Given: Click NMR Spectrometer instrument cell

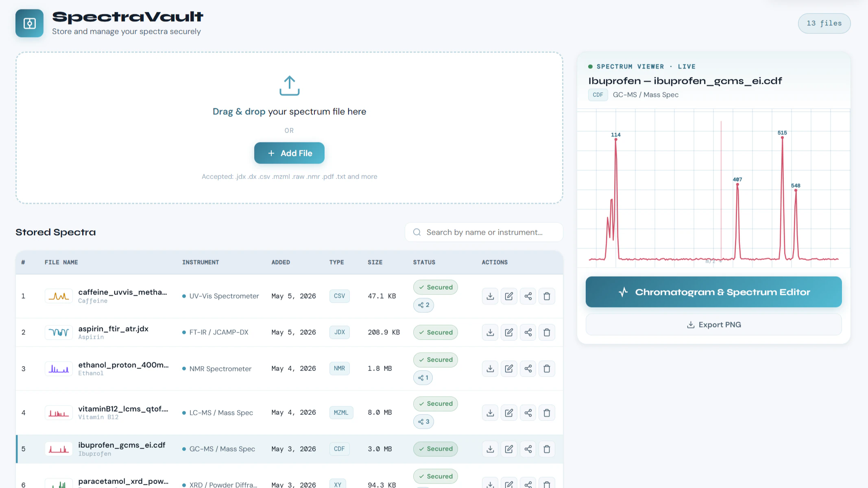Looking at the screenshot, I should tap(217, 369).
